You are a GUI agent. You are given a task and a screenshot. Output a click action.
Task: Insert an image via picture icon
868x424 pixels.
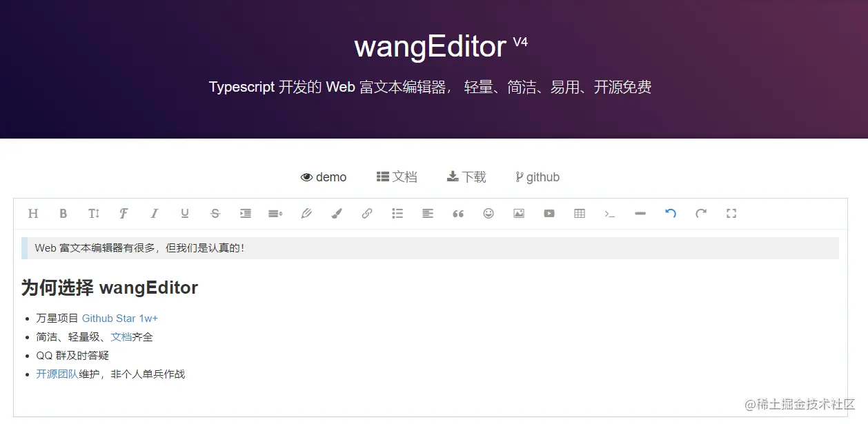[x=519, y=214]
